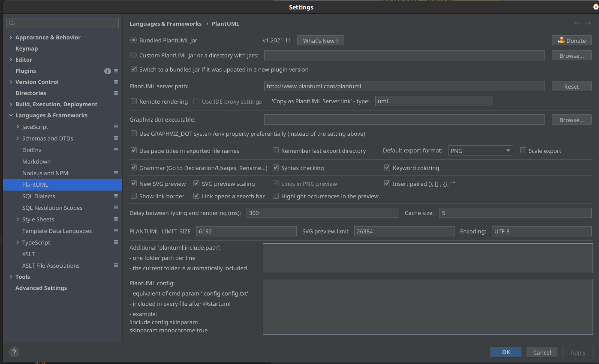The image size is (599, 364).
Task: Toggle Keyword coloring checkbox
Action: coord(387,168)
